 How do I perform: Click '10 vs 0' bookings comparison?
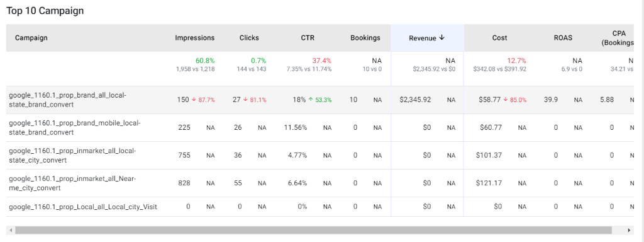(x=372, y=69)
